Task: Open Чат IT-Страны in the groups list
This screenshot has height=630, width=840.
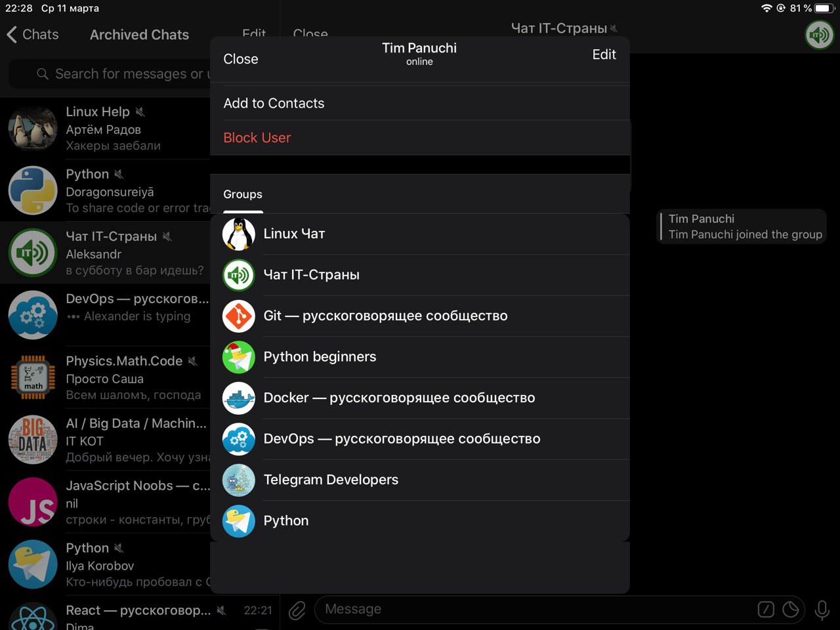Action: pyautogui.click(x=420, y=275)
